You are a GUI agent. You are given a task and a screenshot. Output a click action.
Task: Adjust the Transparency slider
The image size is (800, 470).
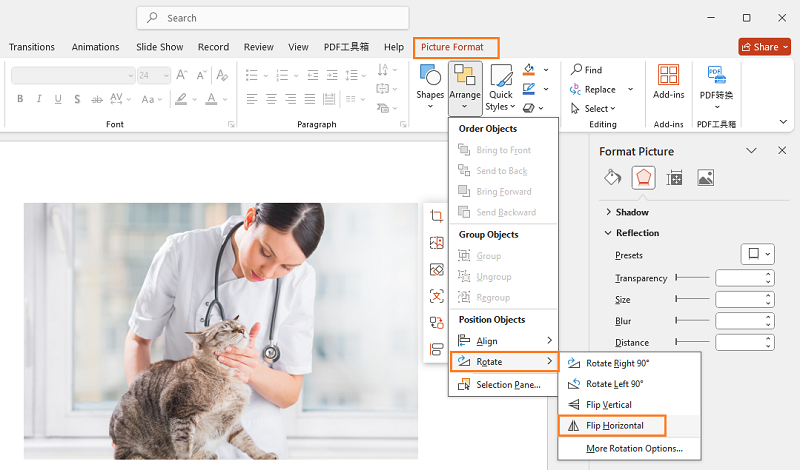692,278
